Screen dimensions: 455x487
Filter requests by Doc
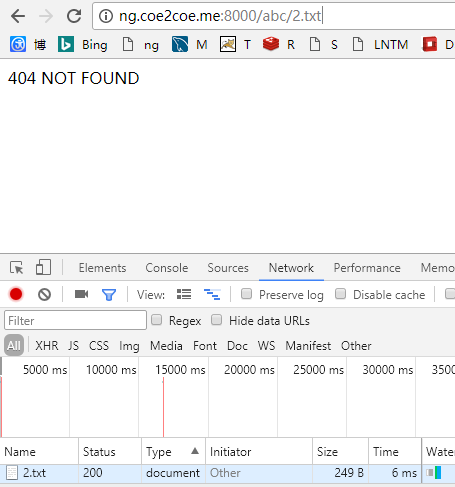point(237,346)
